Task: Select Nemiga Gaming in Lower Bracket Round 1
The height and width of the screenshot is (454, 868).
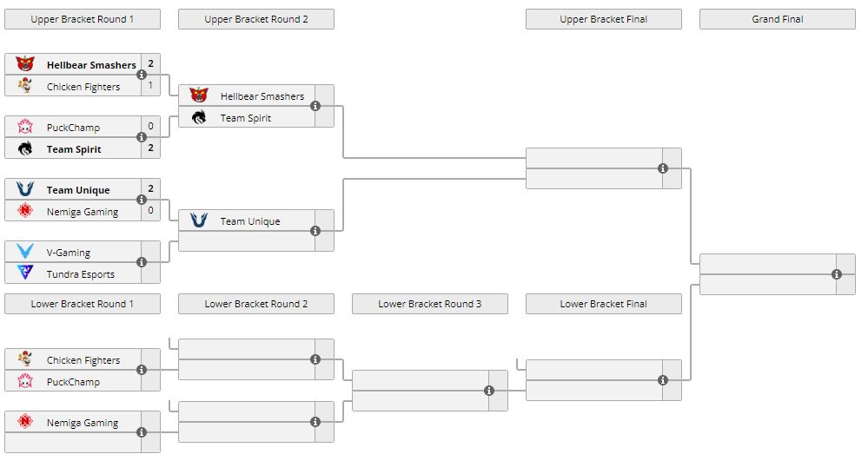Action: tap(82, 423)
